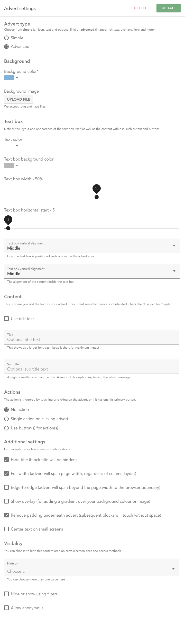This screenshot has width=185, height=644.
Task: Click the Title text field
Action: coord(91,339)
